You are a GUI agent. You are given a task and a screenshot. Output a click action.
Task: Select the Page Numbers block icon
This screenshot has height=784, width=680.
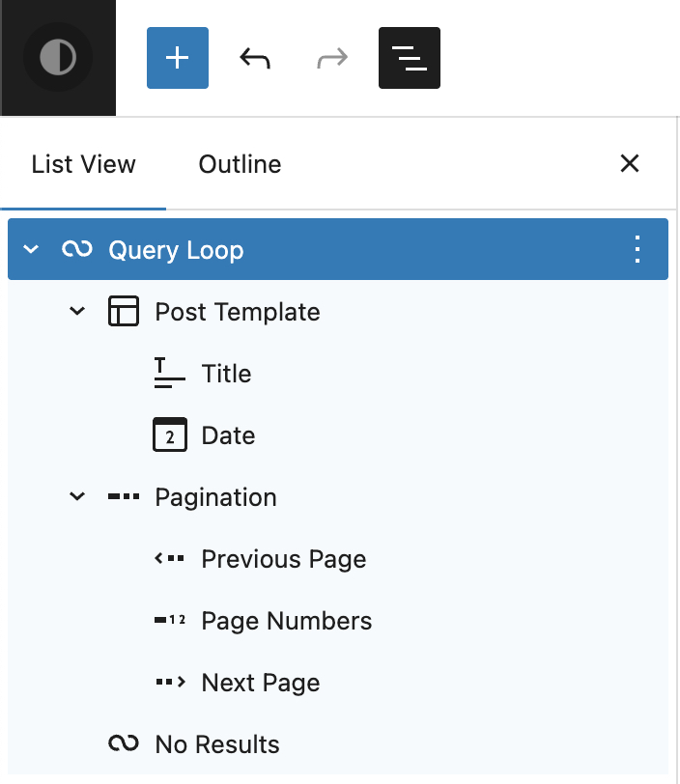tap(169, 621)
